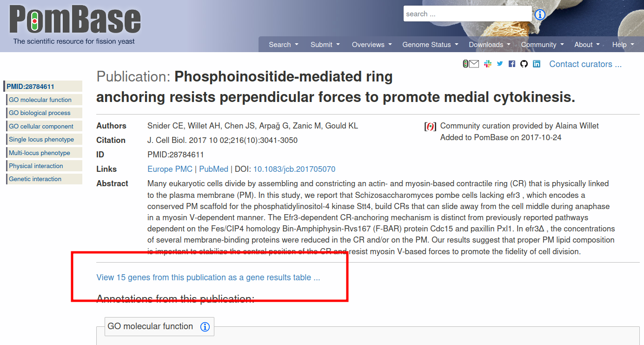This screenshot has width=644, height=345.
Task: Click into the search text box
Action: point(467,14)
